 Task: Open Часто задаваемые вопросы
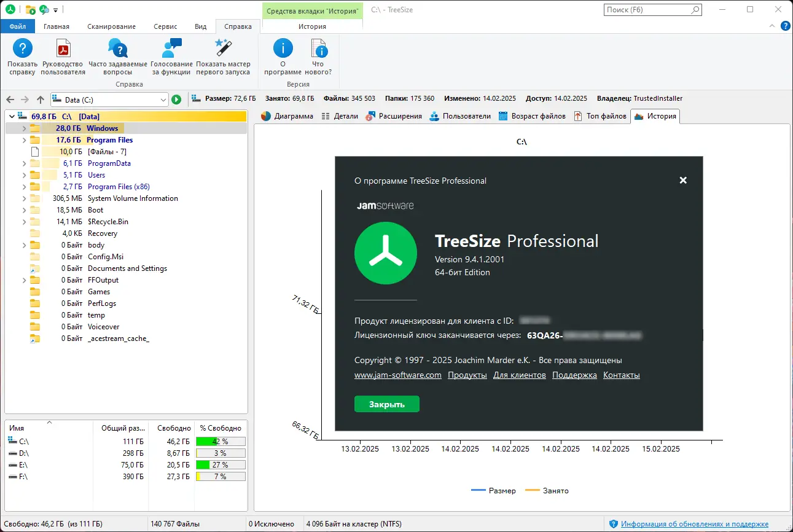117,48
